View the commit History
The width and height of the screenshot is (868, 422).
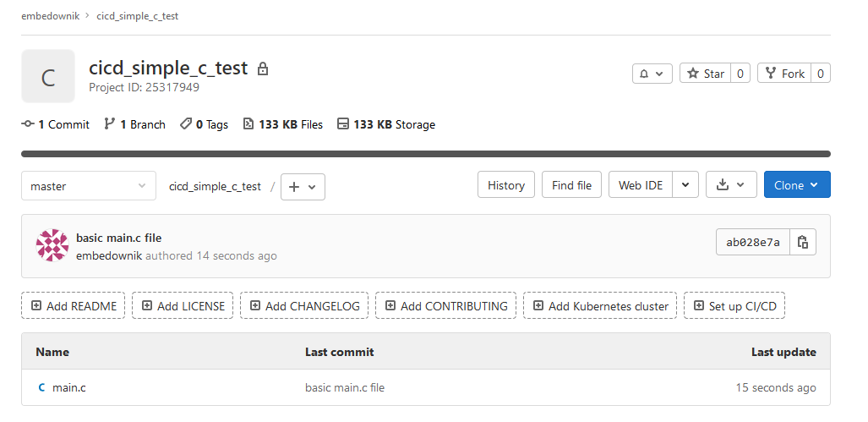pyautogui.click(x=505, y=185)
